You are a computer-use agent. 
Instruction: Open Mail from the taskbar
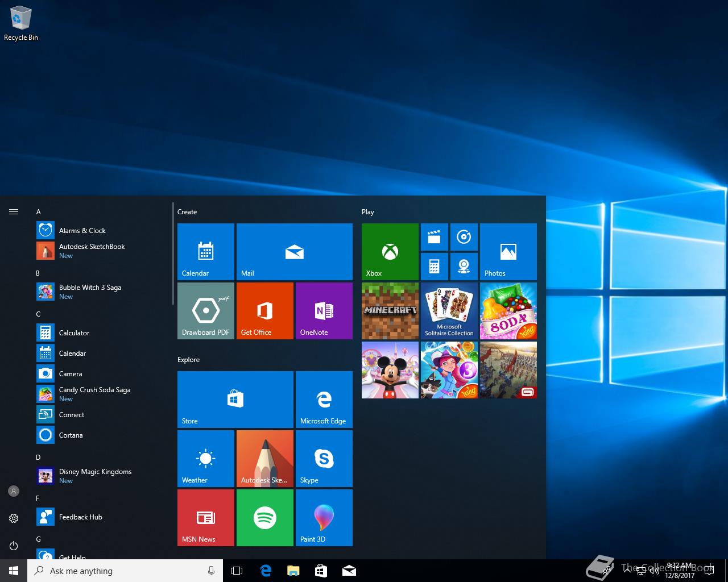[349, 571]
